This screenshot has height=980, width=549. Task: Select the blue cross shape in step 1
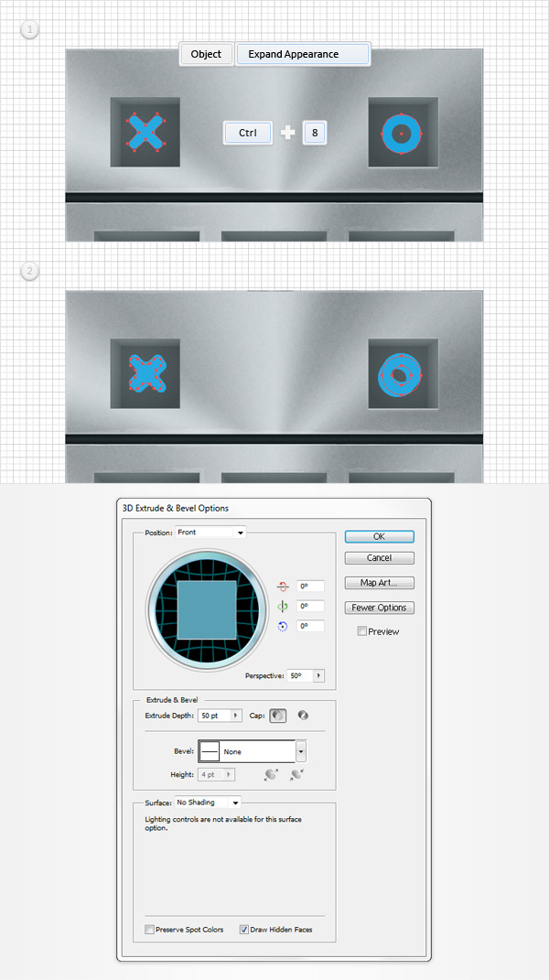coord(145,133)
